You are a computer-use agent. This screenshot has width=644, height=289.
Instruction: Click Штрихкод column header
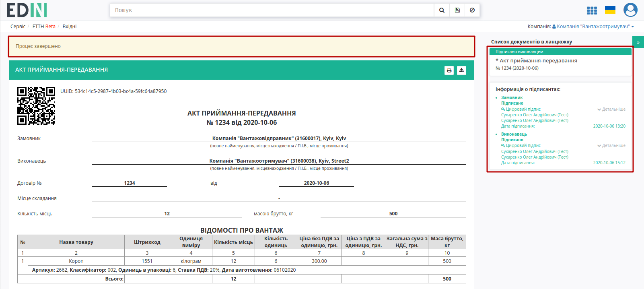[x=147, y=242]
